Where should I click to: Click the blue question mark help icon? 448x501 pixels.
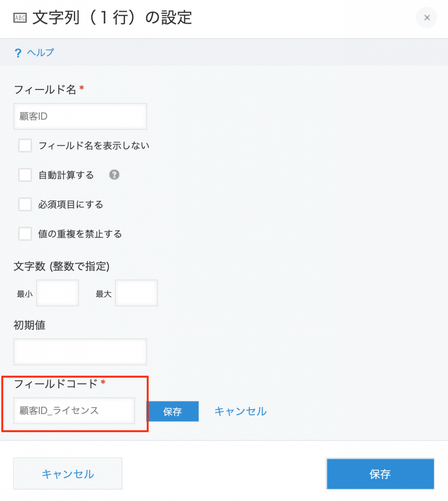click(18, 53)
